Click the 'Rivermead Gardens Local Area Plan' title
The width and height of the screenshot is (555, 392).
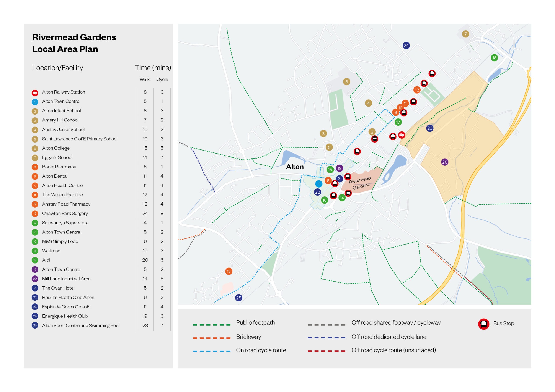pos(74,43)
